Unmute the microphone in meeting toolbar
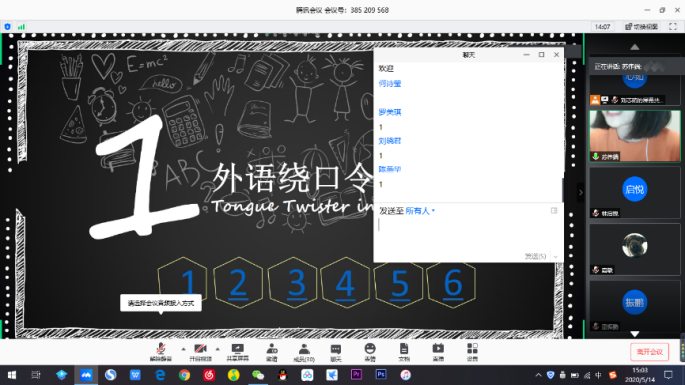Viewport: 685px width, 385px height. coord(161,352)
